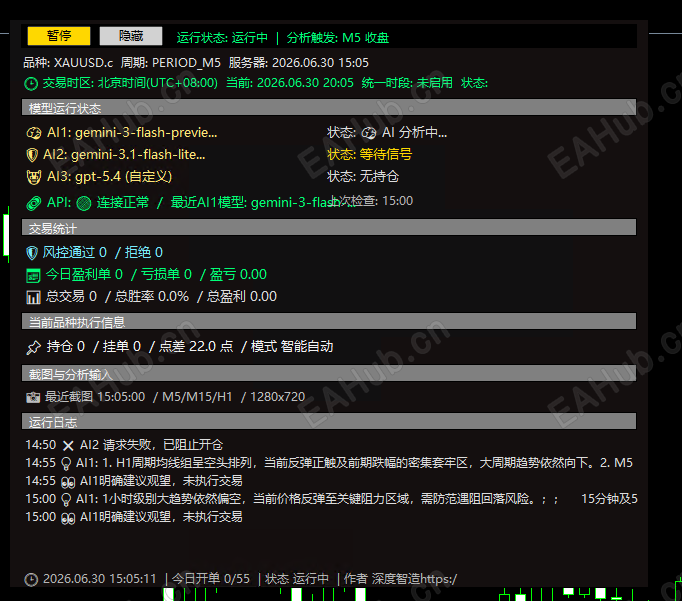Click the eyes icon in 15:00 log
The image size is (682, 601).
[x=68, y=518]
